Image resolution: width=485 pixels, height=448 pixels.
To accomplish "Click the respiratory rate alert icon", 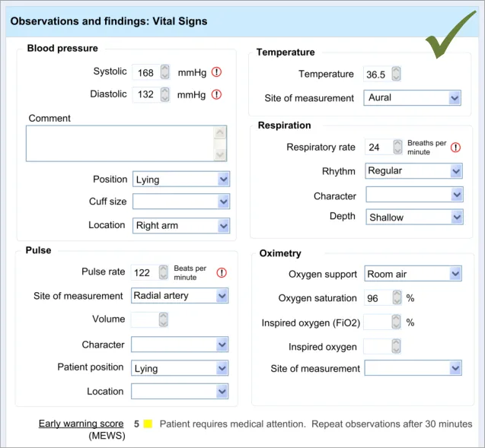I will pos(456,148).
